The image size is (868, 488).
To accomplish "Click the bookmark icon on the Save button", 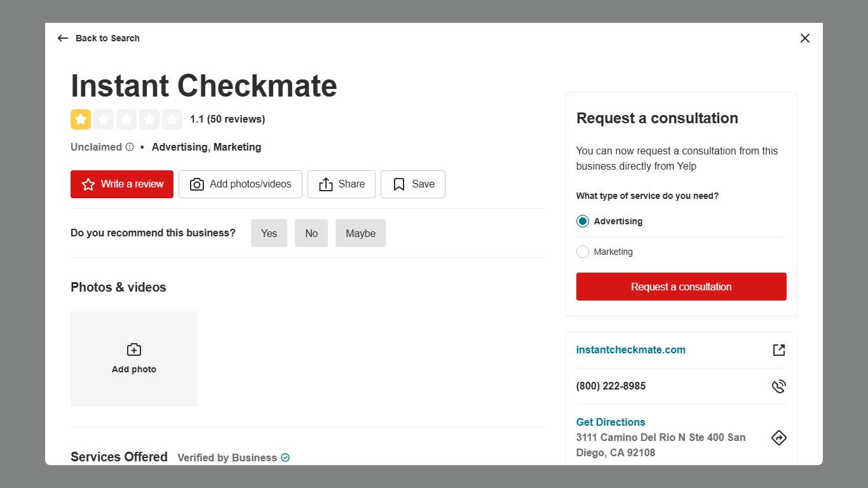I will pyautogui.click(x=398, y=184).
